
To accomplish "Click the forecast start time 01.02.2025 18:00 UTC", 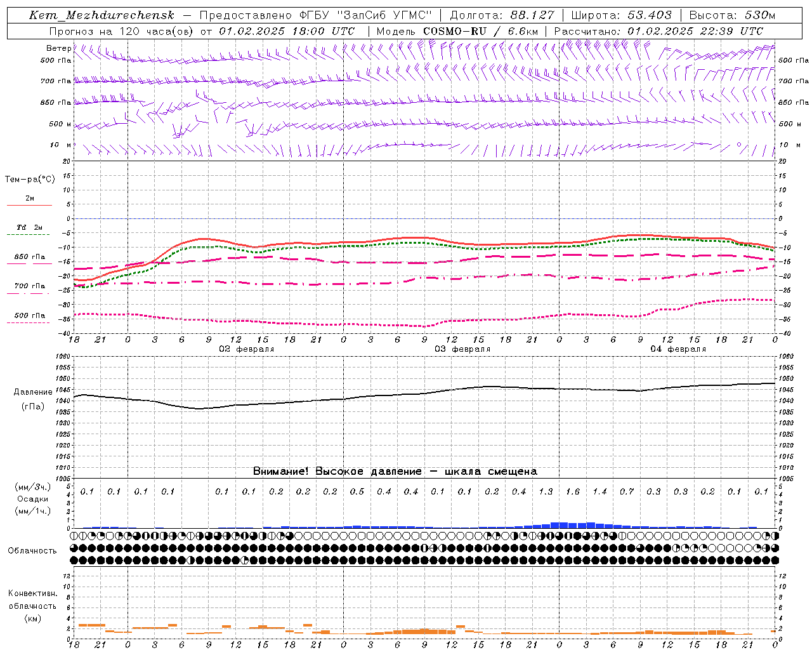I will pos(287,31).
